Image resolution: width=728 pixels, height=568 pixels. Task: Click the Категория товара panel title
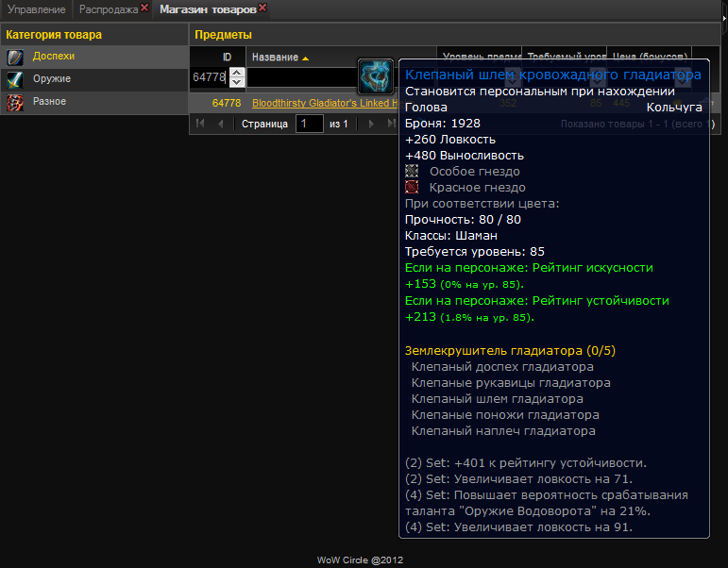click(x=54, y=35)
